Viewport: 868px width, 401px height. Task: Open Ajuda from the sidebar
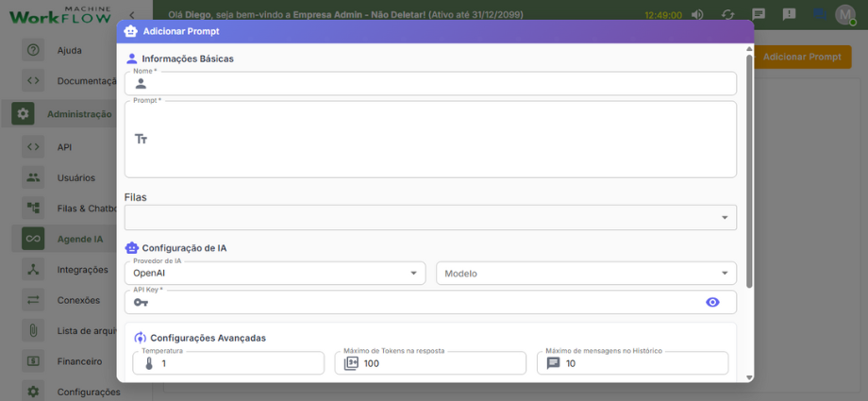69,50
